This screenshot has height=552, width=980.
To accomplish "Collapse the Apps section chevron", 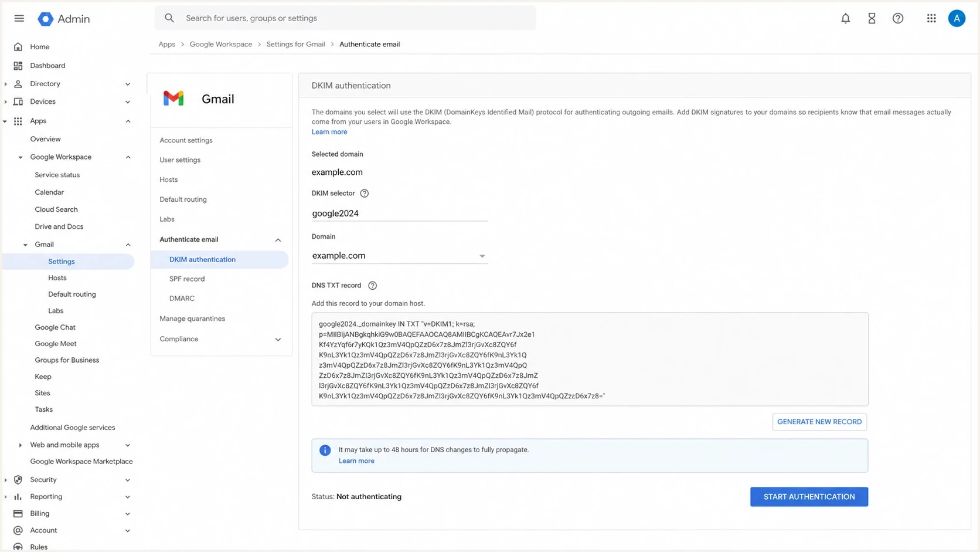I will (128, 121).
